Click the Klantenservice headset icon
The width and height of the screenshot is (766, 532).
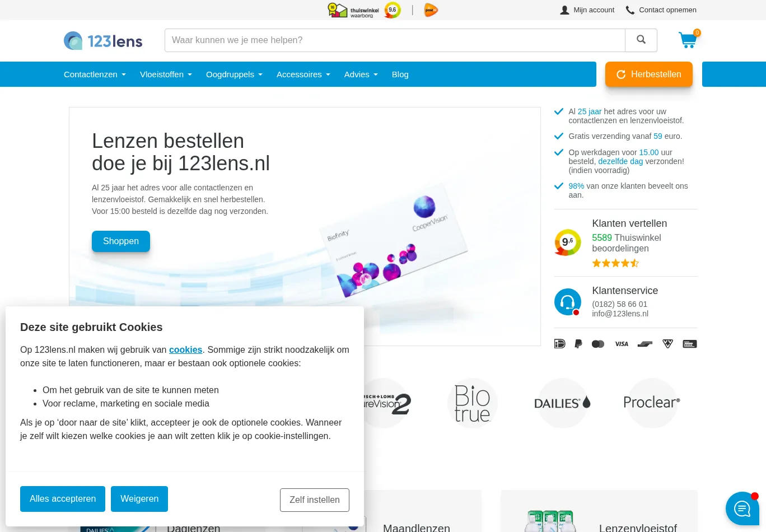coord(568,302)
